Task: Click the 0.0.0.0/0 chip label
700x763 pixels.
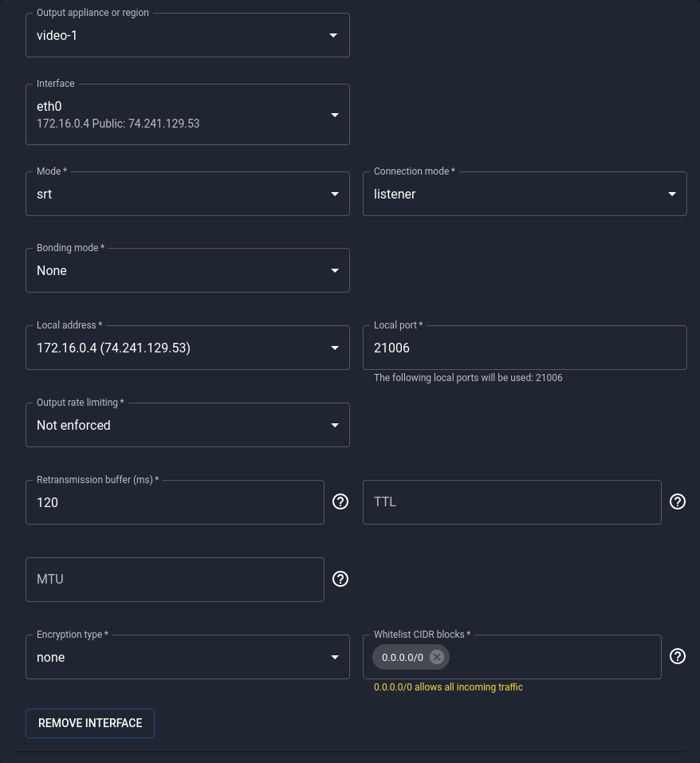Action: (403, 658)
